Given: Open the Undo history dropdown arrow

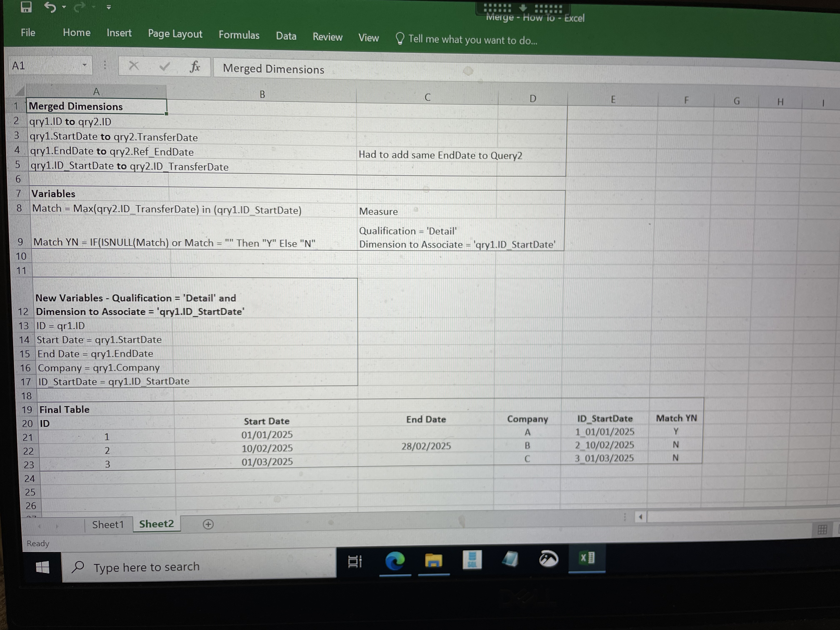Looking at the screenshot, I should pos(64,7).
